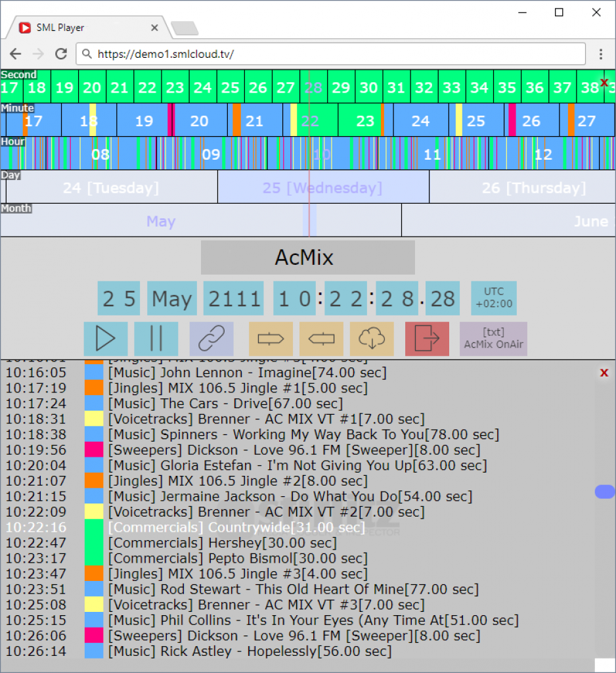Click the right-pointing arrow icon button
This screenshot has height=673, width=616.
(271, 339)
